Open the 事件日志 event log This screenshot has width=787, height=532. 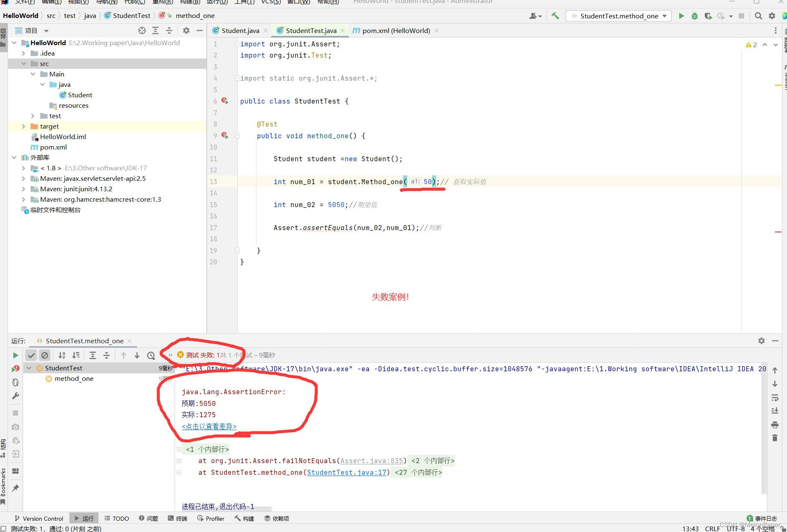pos(762,518)
